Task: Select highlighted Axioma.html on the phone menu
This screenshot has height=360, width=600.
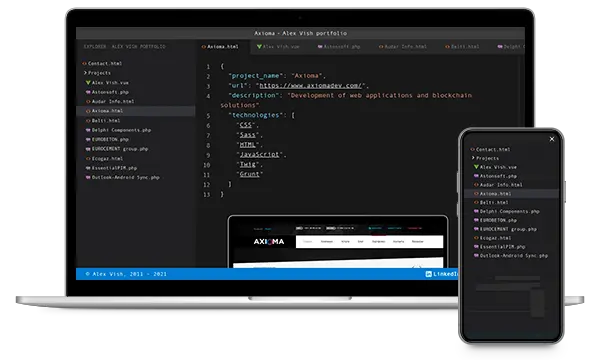Action: [511, 194]
